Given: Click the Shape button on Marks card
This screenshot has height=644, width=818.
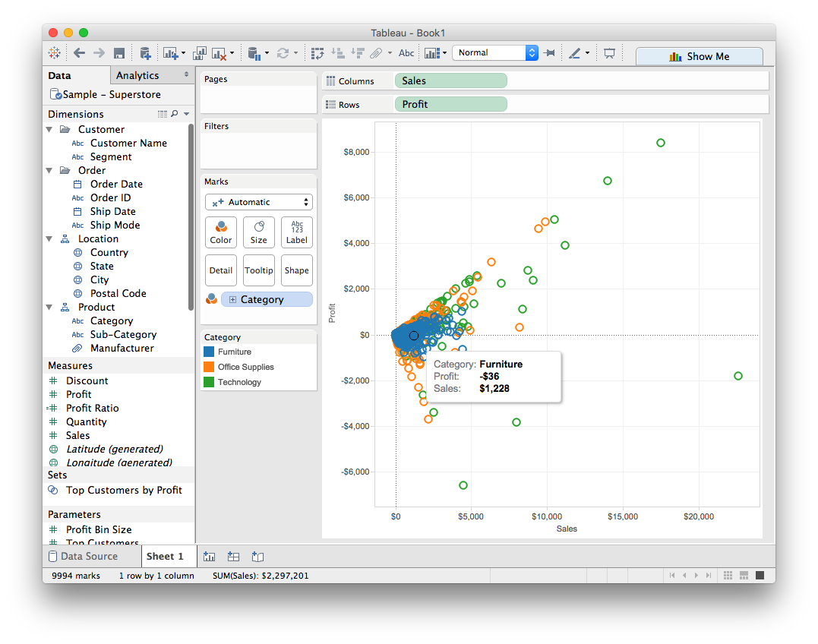Looking at the screenshot, I should (297, 270).
